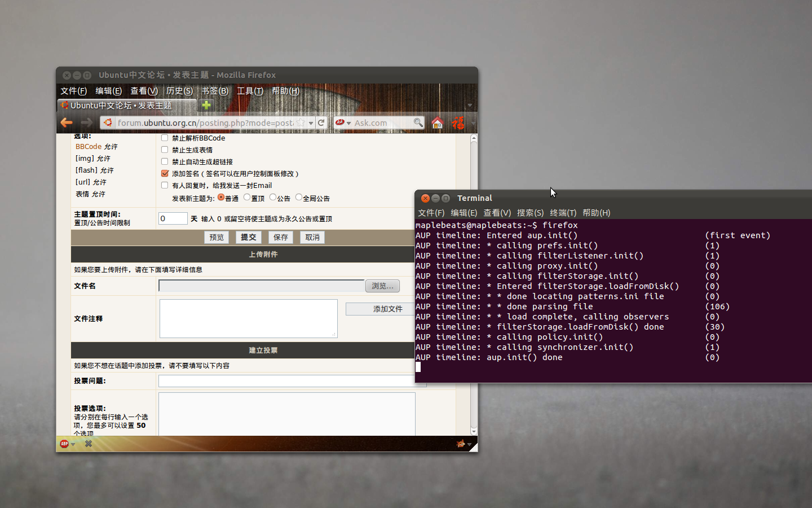The width and height of the screenshot is (812, 508).
Task: Select the 公告 topic type radio
Action: tap(273, 197)
